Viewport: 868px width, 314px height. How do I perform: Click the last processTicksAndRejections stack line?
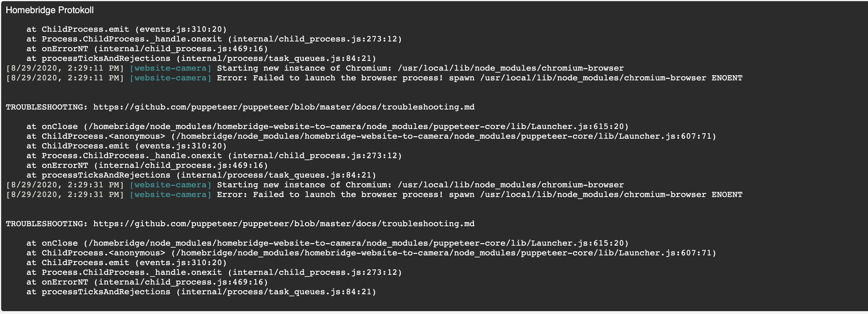(201, 292)
